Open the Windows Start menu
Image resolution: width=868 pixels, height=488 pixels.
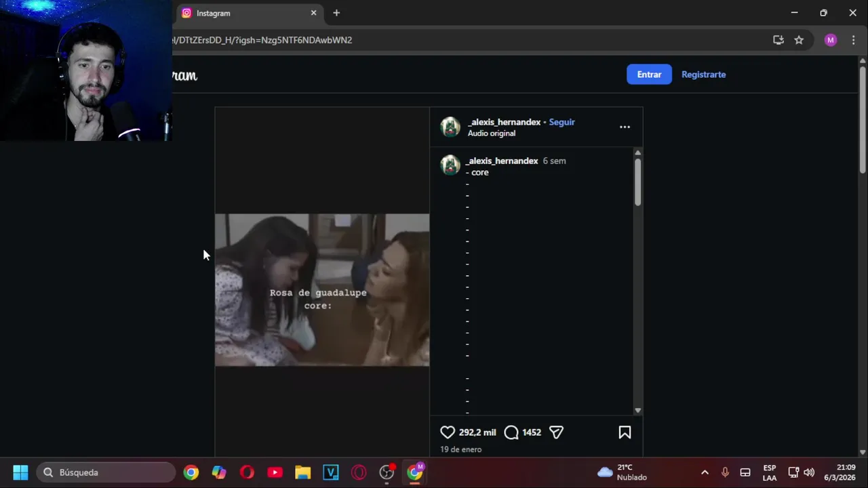tap(20, 472)
